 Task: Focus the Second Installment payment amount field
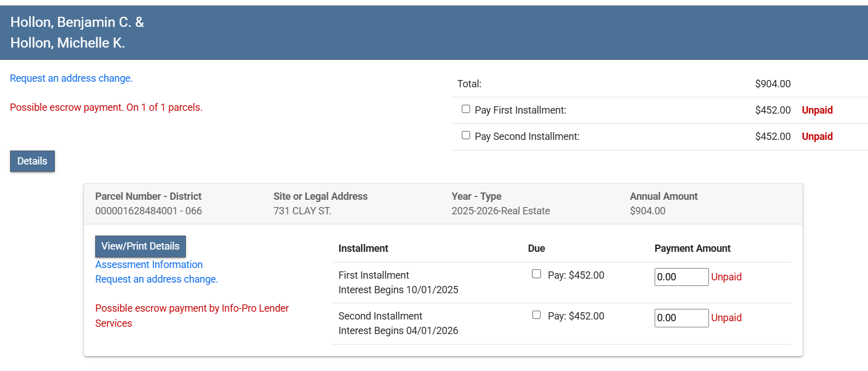click(x=682, y=318)
